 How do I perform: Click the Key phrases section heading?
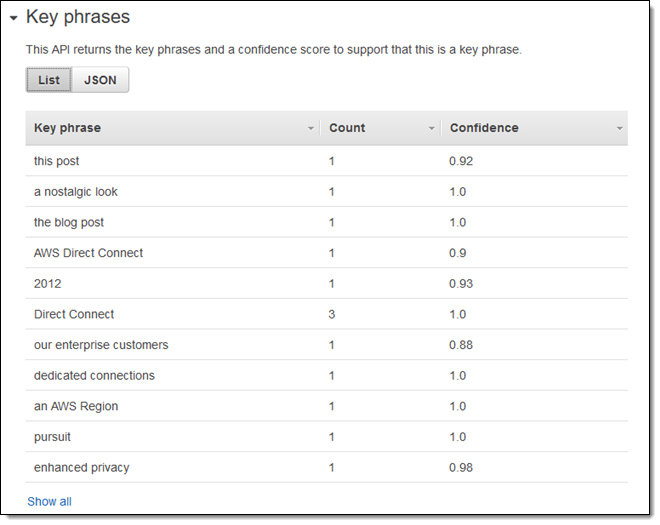click(x=78, y=17)
